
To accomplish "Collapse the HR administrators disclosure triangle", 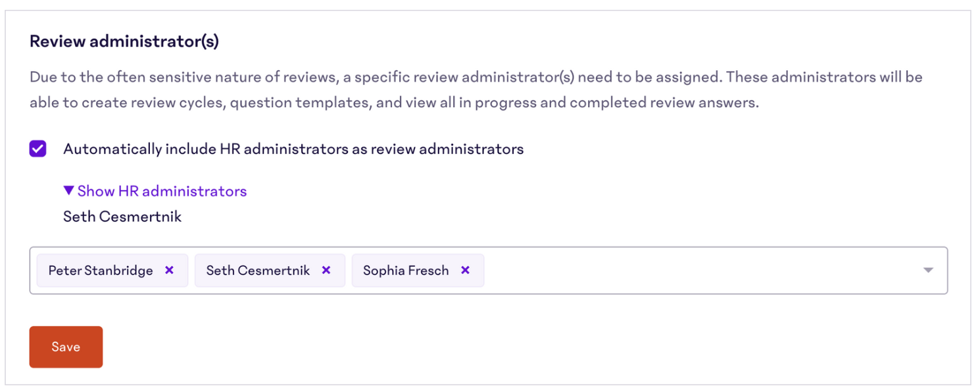I will pos(69,191).
